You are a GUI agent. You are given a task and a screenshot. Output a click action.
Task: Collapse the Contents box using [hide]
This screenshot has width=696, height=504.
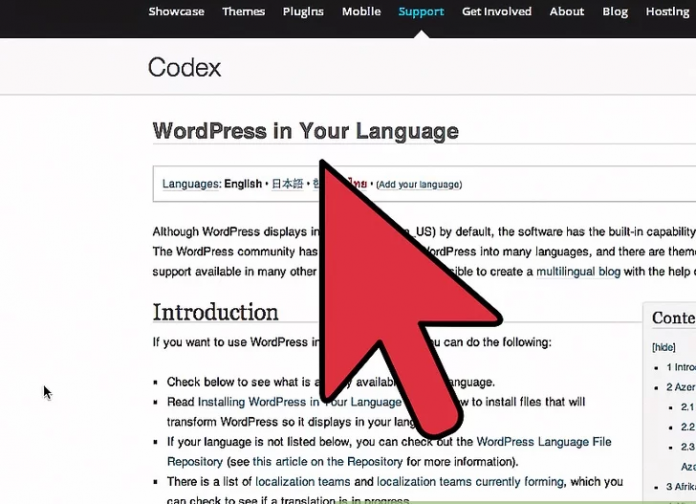point(664,347)
